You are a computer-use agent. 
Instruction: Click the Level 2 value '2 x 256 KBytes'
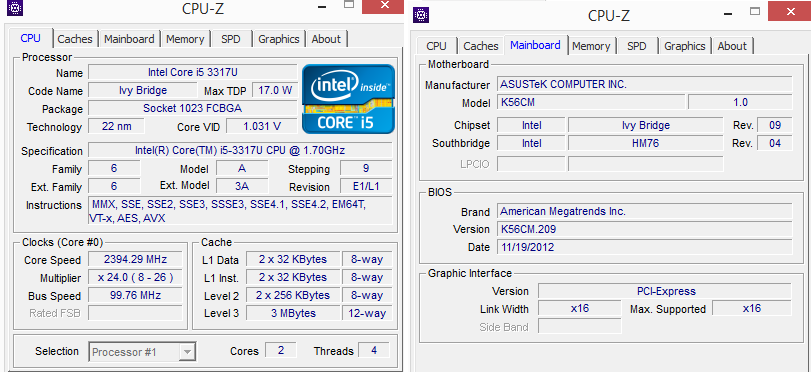[x=293, y=295]
